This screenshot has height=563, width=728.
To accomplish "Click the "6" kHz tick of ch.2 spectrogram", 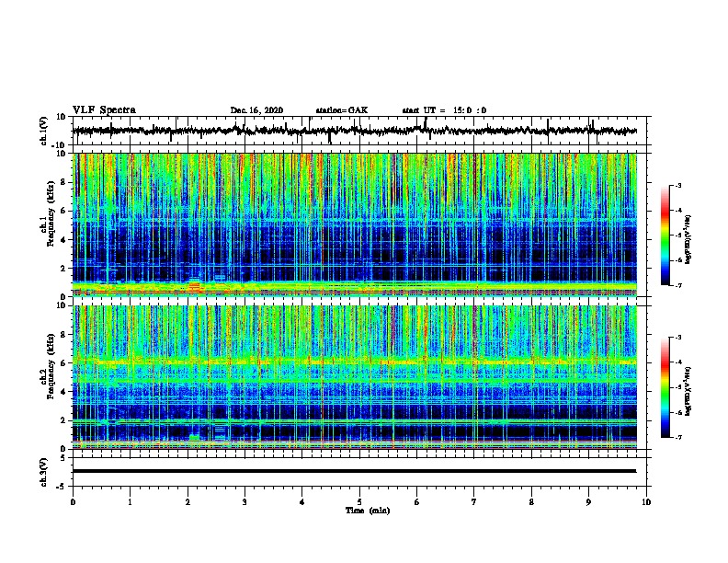I will (63, 363).
